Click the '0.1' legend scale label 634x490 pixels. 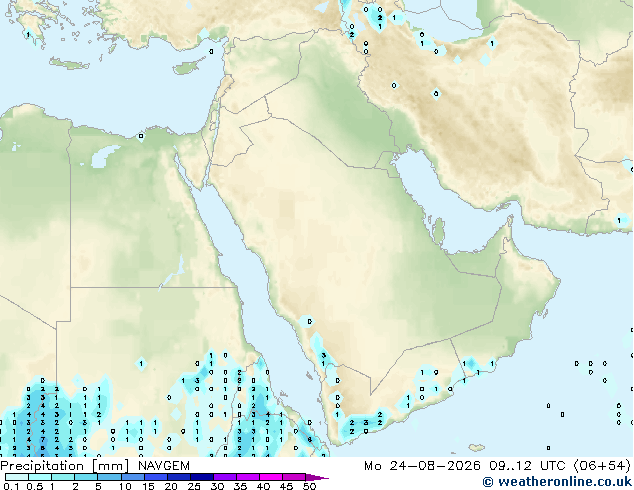(11, 486)
